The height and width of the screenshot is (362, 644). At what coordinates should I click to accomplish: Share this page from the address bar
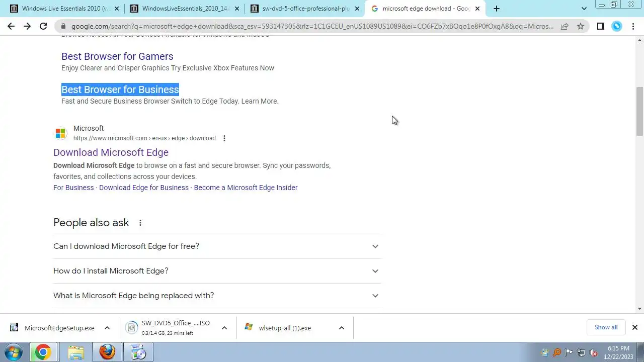coord(565,26)
